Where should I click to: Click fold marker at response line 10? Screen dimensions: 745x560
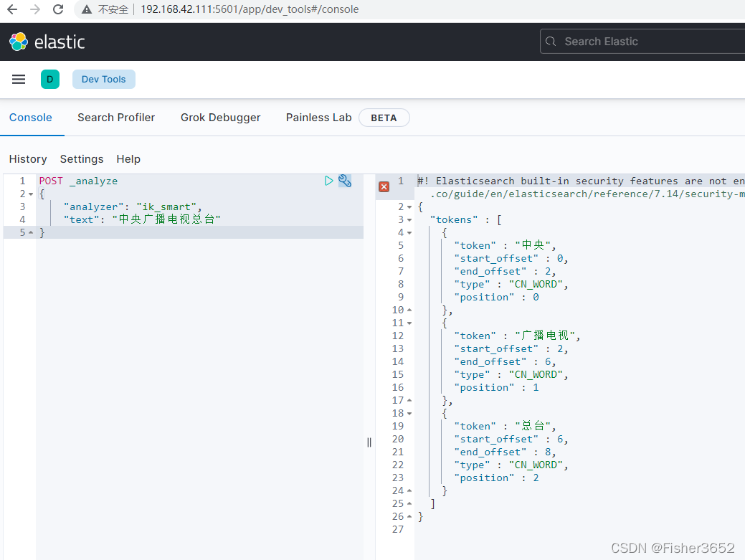409,310
